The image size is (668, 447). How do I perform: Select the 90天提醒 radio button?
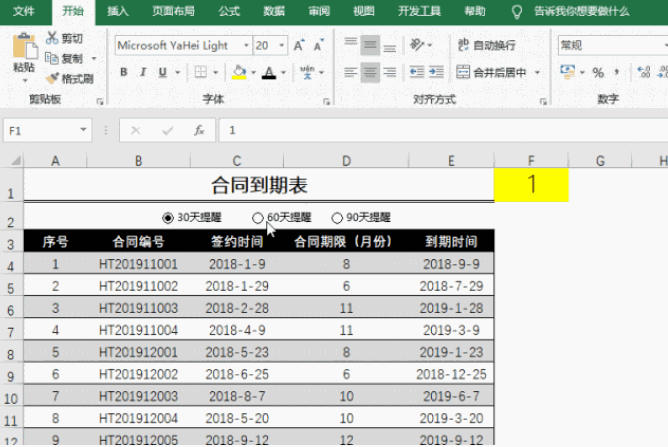[x=337, y=218]
